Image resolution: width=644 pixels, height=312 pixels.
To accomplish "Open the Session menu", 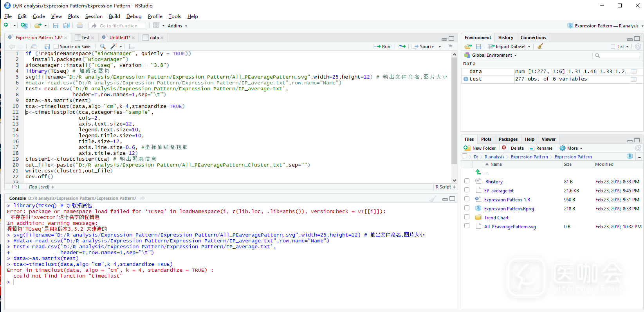I will [94, 16].
